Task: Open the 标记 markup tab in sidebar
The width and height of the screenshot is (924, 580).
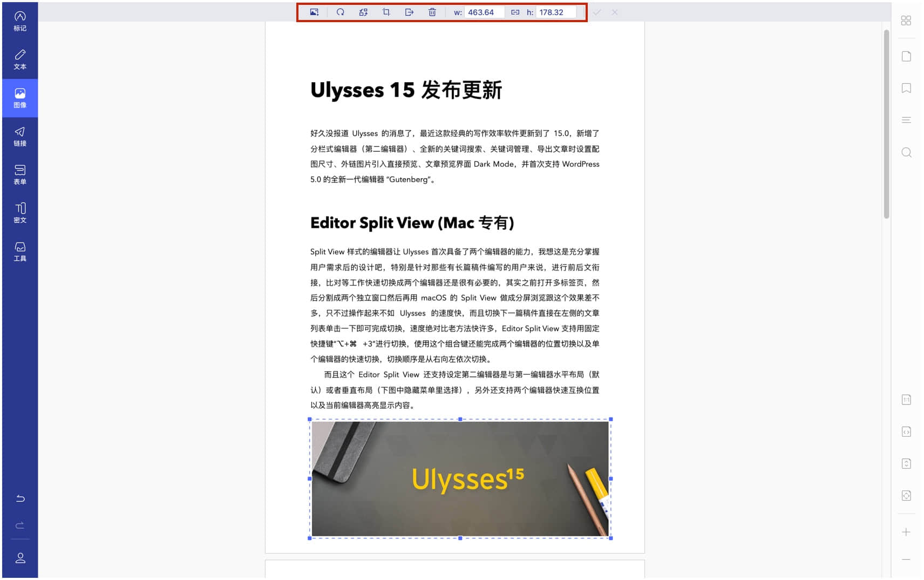Action: 20,21
